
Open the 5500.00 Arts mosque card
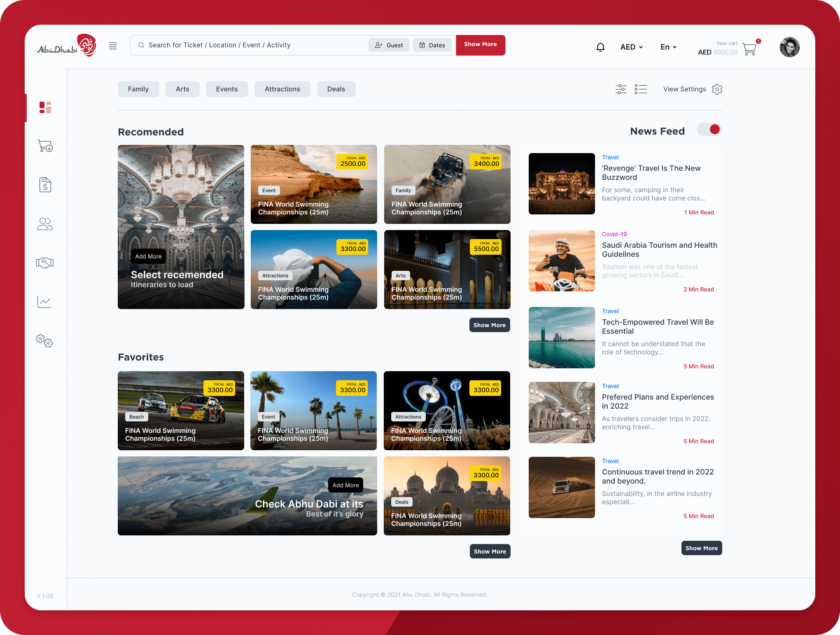coord(447,270)
